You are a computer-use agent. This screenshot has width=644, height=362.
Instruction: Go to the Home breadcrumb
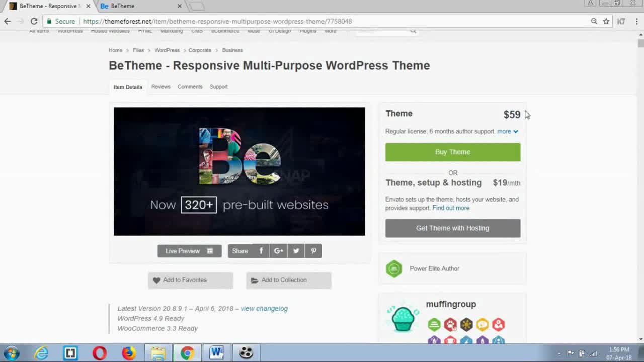115,50
